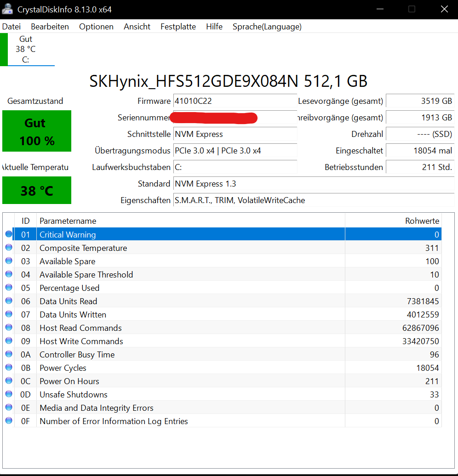This screenshot has width=458, height=476.
Task: Click the status dot beside Data Units Written
Action: tap(9, 314)
